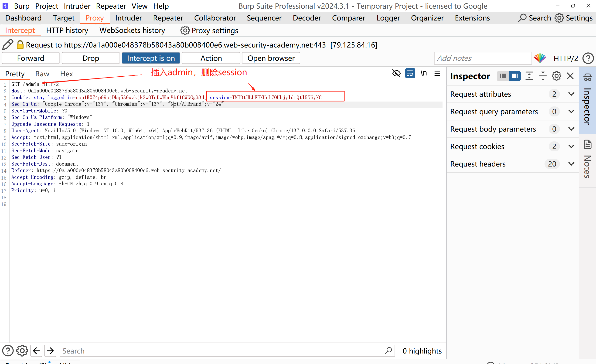Expand the Request headers section
Screen dimensions: 596x364
pos(571,164)
